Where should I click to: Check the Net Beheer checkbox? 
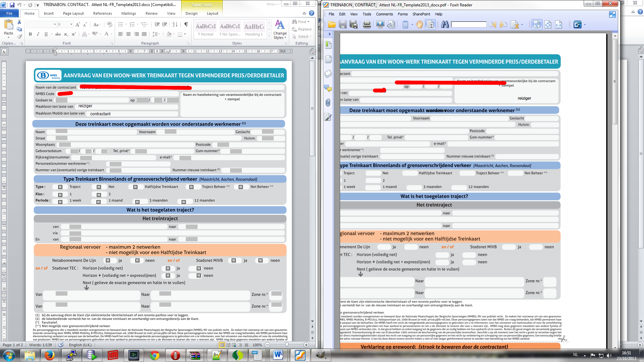[241, 187]
